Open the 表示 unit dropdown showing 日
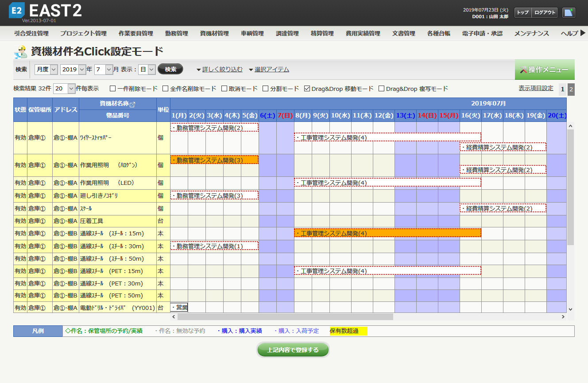The height and width of the screenshot is (383, 588). pyautogui.click(x=147, y=70)
